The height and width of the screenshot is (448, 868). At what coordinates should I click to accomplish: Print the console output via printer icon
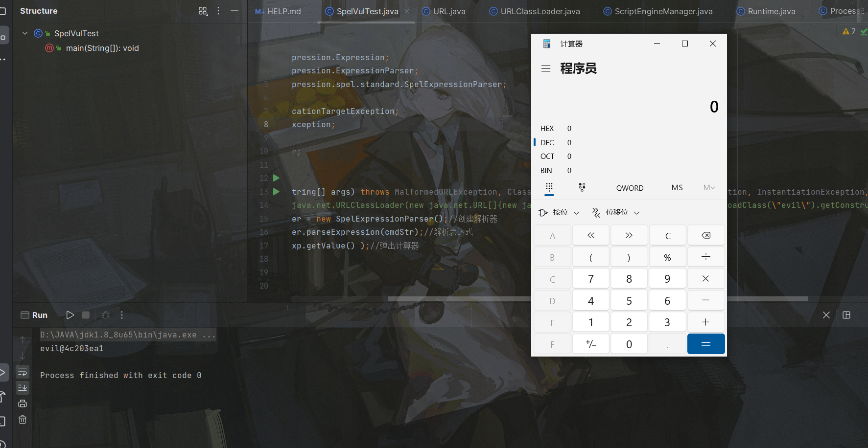23,403
